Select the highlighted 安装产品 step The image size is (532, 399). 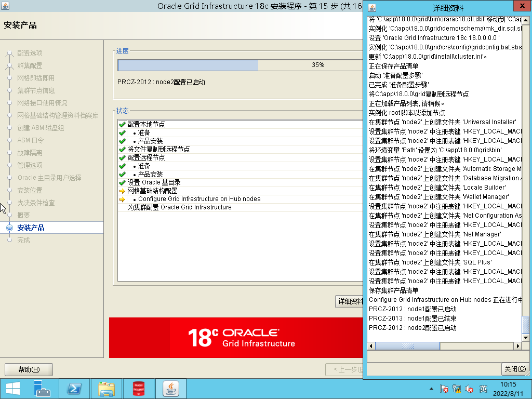[x=31, y=228]
